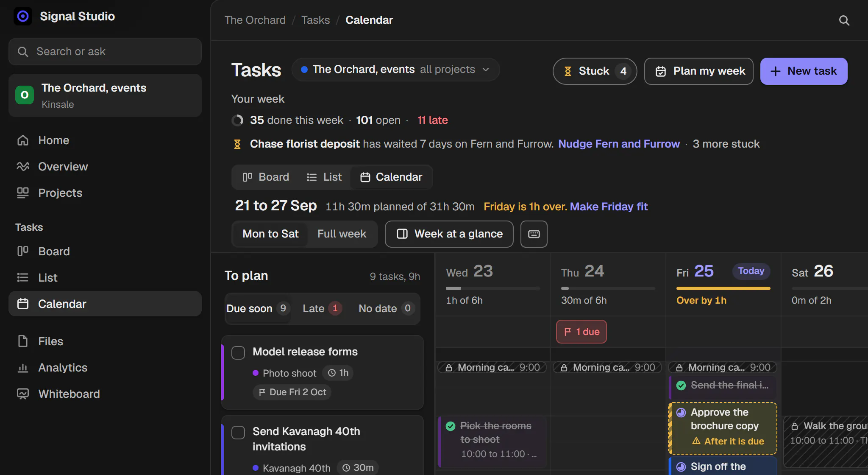Screen dimensions: 868x475
Task: Switch to the List view tab
Action: pos(324,177)
